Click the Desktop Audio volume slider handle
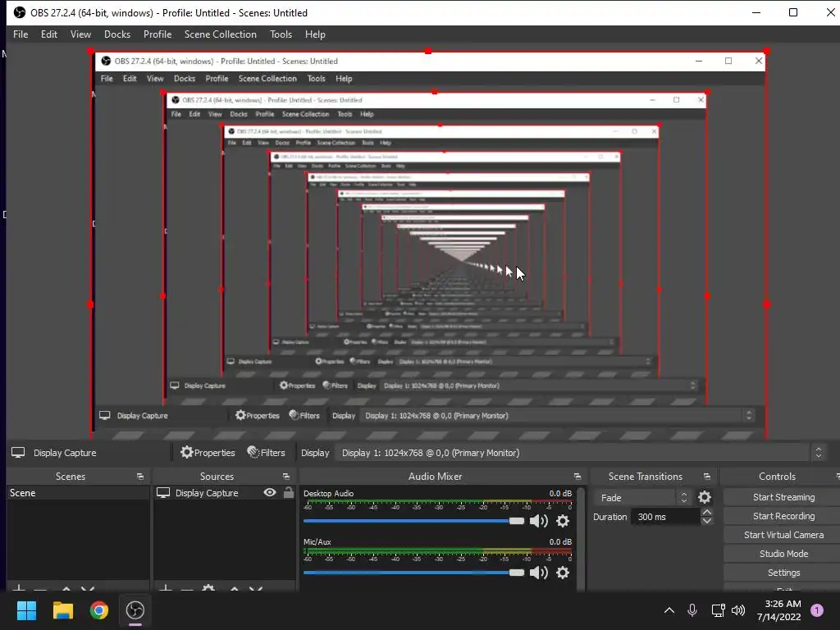 (x=517, y=521)
